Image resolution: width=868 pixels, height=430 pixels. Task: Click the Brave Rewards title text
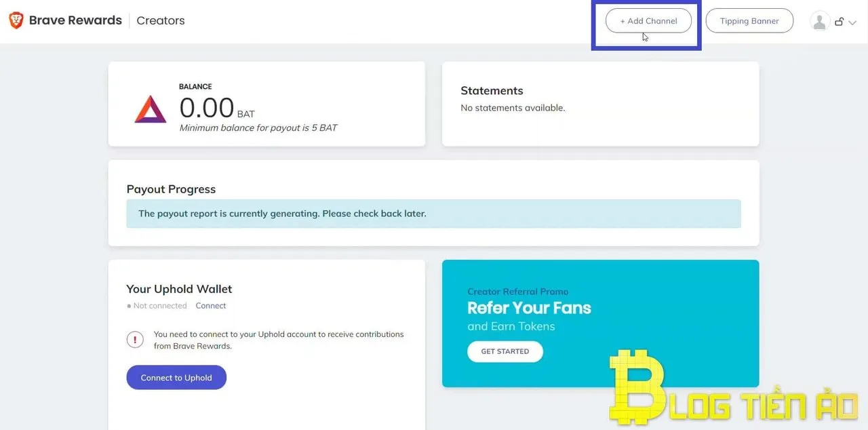pyautogui.click(x=75, y=20)
